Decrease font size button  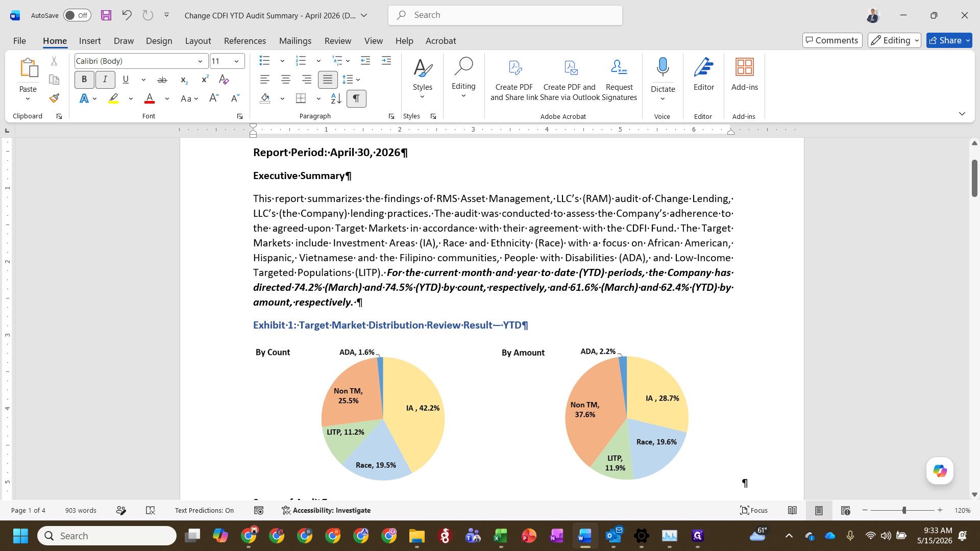coord(235,98)
